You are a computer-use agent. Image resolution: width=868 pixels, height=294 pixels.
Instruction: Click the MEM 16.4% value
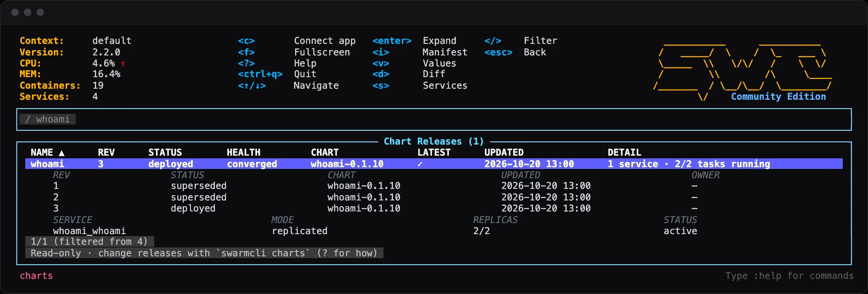pyautogui.click(x=106, y=74)
